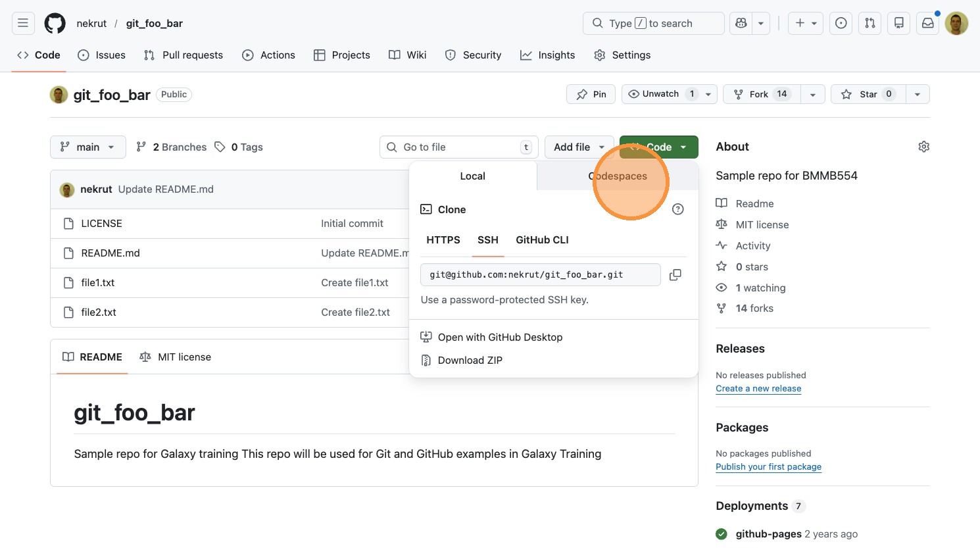Switch to the HTTPS clone tab
The height and width of the screenshot is (548, 980).
pyautogui.click(x=443, y=240)
